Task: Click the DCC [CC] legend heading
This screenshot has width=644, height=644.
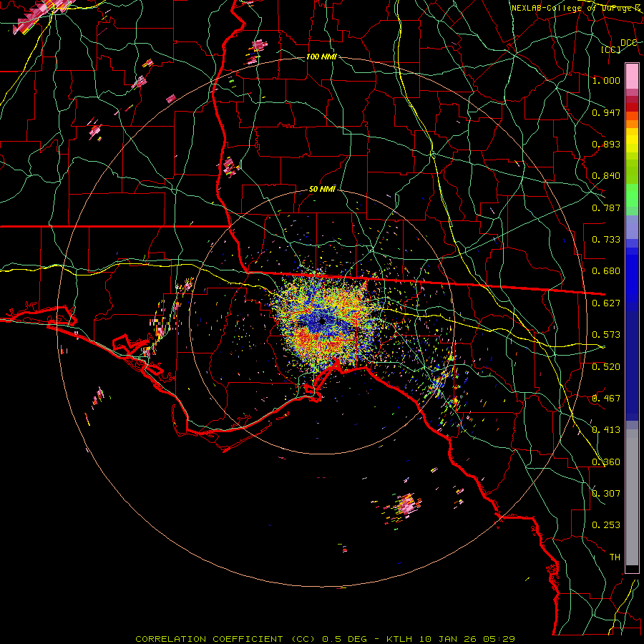Action: (x=620, y=46)
